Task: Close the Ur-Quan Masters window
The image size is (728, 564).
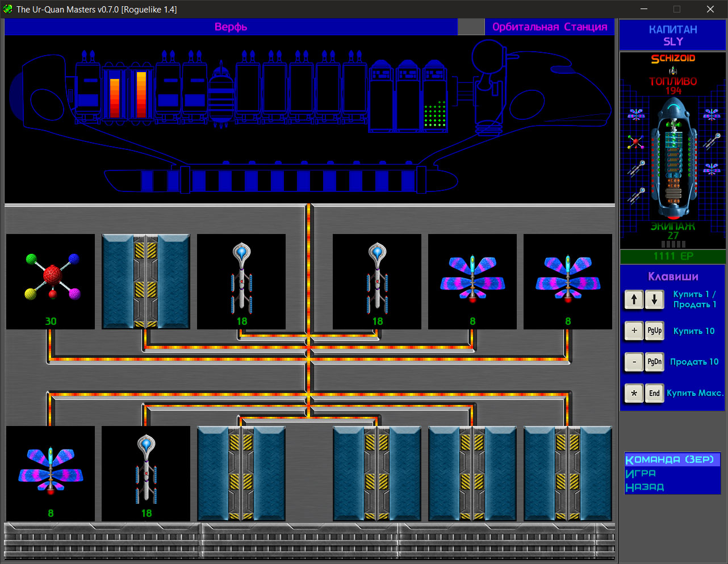Action: pos(710,9)
